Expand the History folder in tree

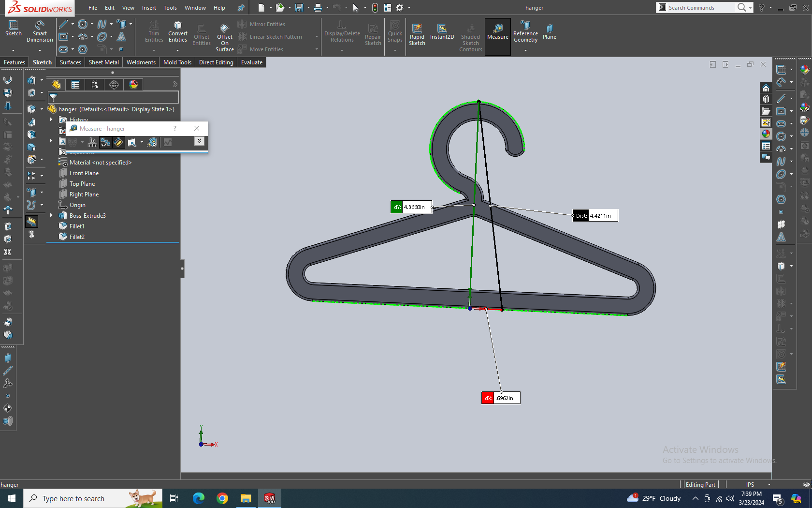tap(51, 120)
